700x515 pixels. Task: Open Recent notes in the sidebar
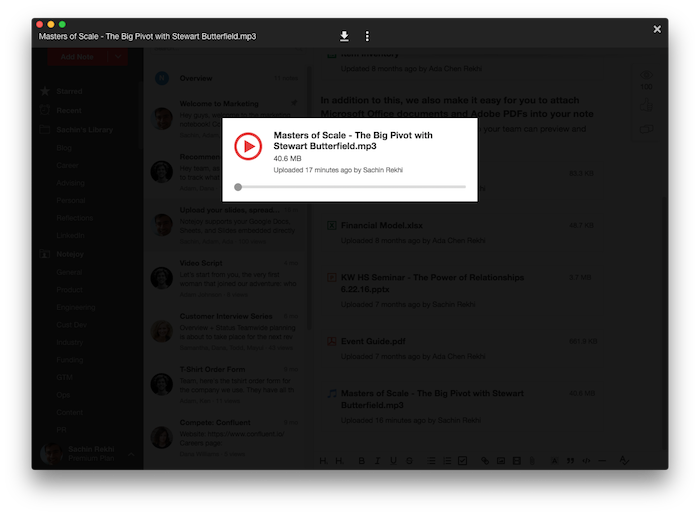tap(69, 110)
